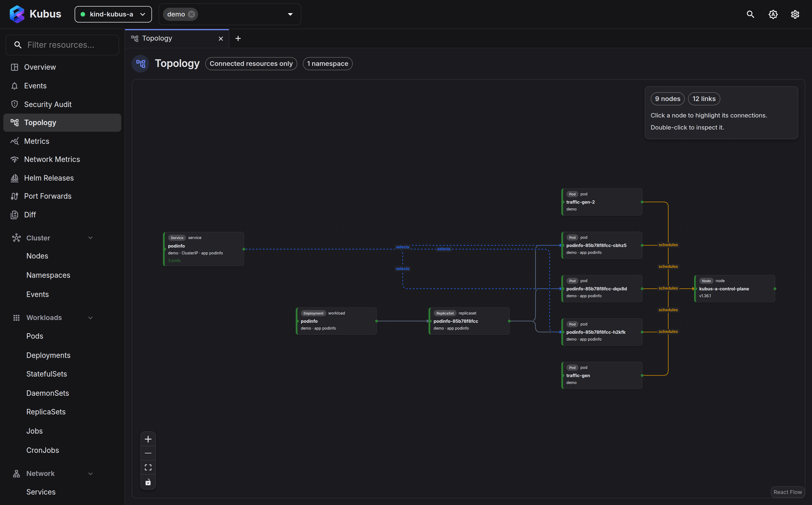The image size is (812, 505).
Task: Toggle Connected resources only filter
Action: (x=251, y=63)
